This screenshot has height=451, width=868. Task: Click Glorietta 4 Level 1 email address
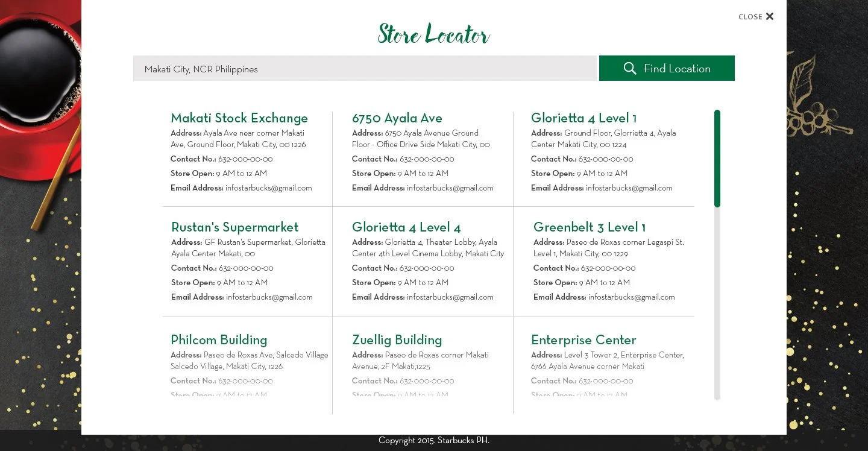pyautogui.click(x=602, y=188)
